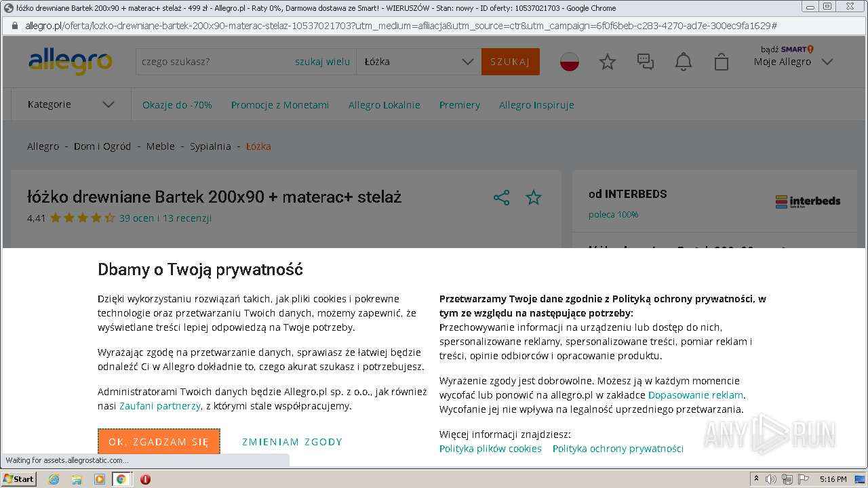Expand Moje Allegro account menu
This screenshot has width=868, height=488.
793,62
